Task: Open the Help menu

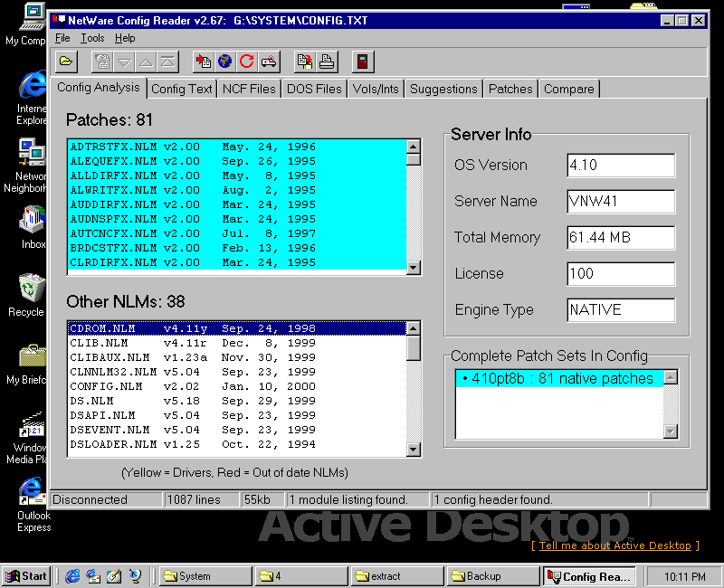Action: click(x=125, y=38)
